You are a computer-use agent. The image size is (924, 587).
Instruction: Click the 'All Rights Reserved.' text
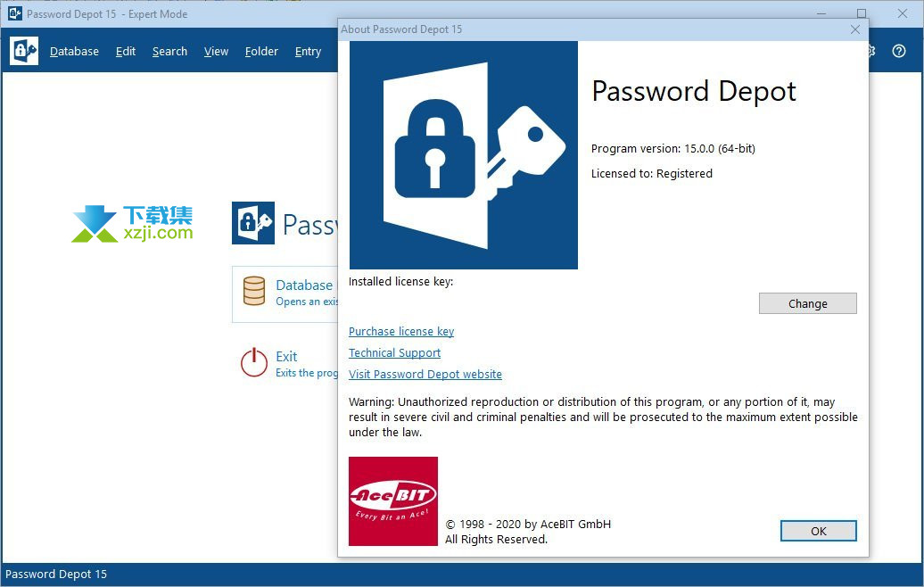(x=496, y=539)
